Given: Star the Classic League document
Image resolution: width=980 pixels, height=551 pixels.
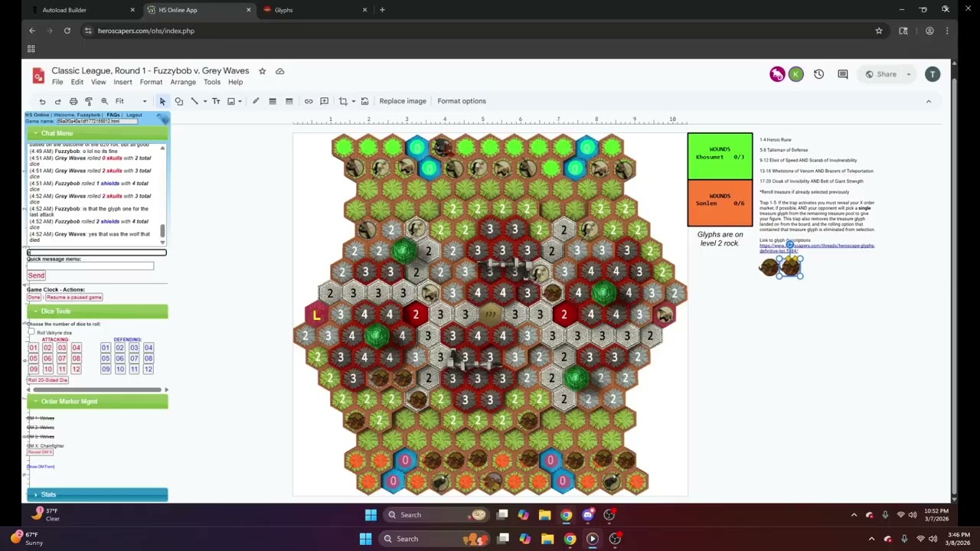Looking at the screenshot, I should 262,71.
